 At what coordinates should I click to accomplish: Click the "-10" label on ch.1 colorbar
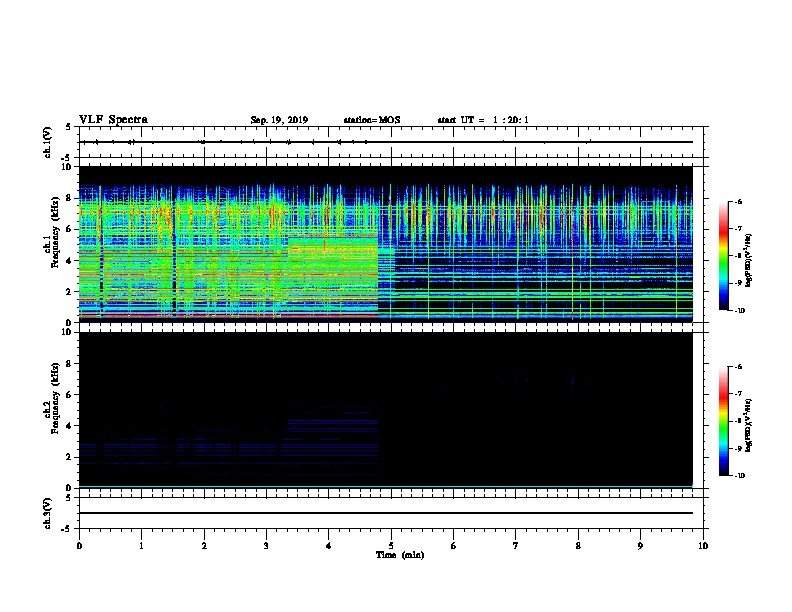click(x=739, y=311)
